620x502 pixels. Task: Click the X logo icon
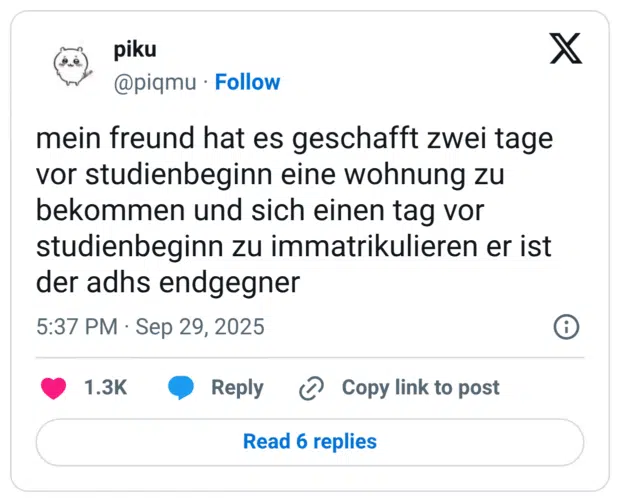tap(566, 48)
